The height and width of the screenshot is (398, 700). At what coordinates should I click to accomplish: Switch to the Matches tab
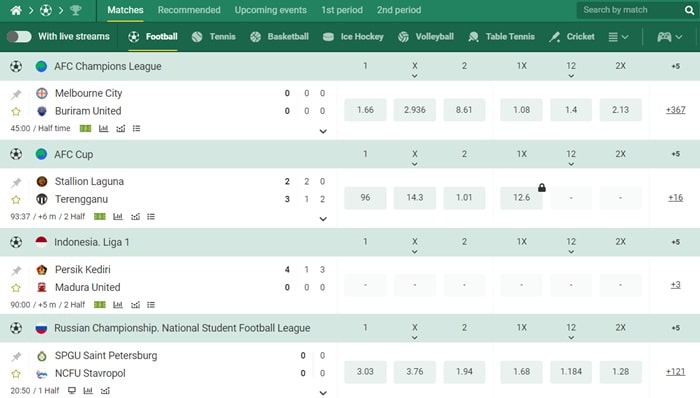(125, 10)
